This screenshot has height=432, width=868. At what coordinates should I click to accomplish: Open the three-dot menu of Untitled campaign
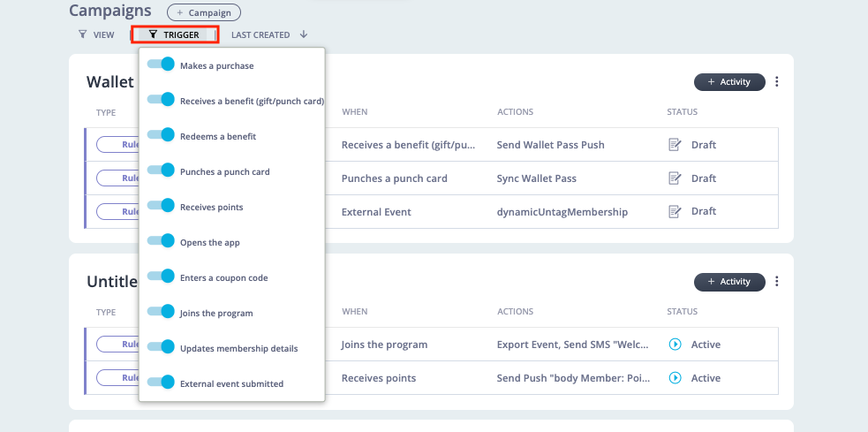tap(777, 281)
